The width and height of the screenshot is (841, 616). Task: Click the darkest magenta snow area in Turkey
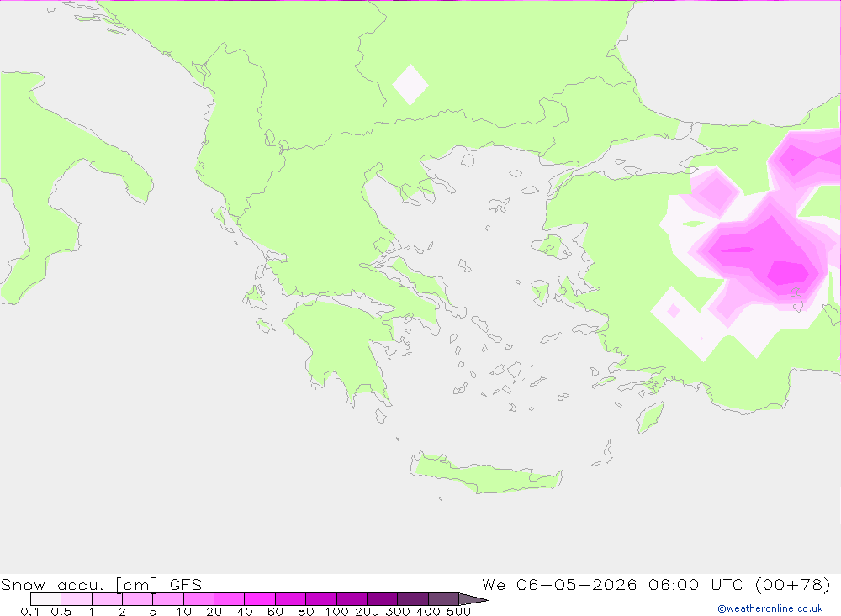pyautogui.click(x=787, y=272)
